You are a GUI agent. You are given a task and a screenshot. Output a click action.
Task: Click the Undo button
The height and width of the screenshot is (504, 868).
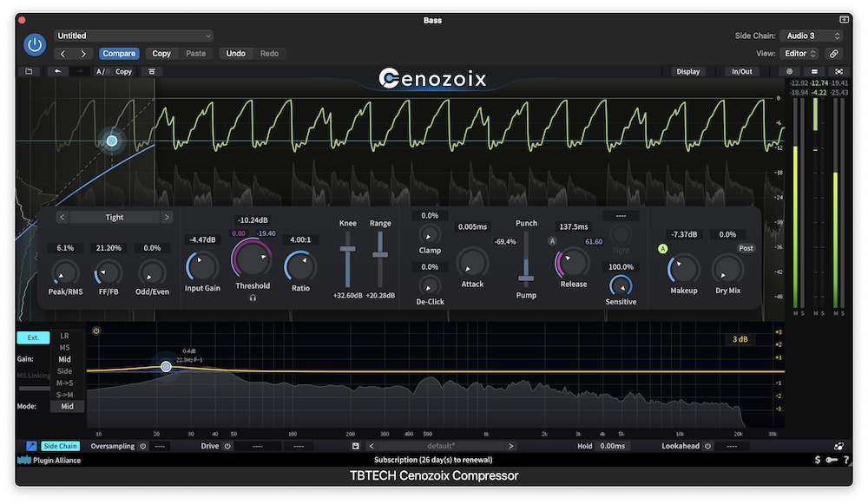pyautogui.click(x=234, y=53)
